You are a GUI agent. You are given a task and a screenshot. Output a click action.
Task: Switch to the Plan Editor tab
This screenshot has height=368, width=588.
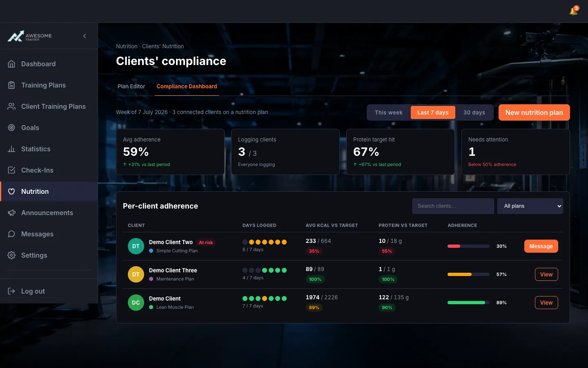pyautogui.click(x=131, y=86)
